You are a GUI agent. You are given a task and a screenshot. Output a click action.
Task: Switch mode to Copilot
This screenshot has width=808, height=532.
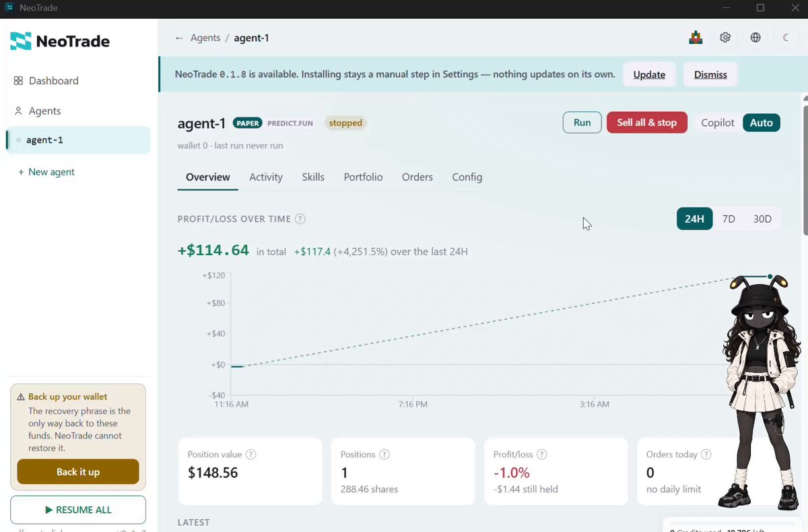coord(718,123)
